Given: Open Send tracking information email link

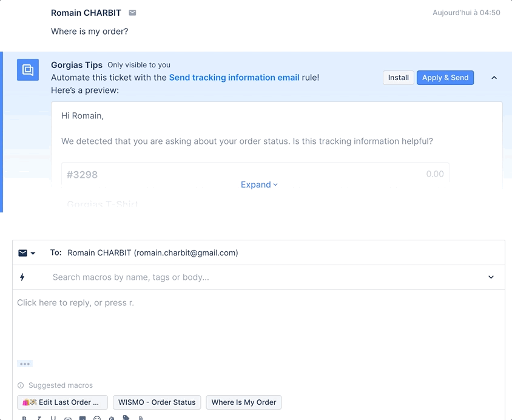Looking at the screenshot, I should (234, 78).
